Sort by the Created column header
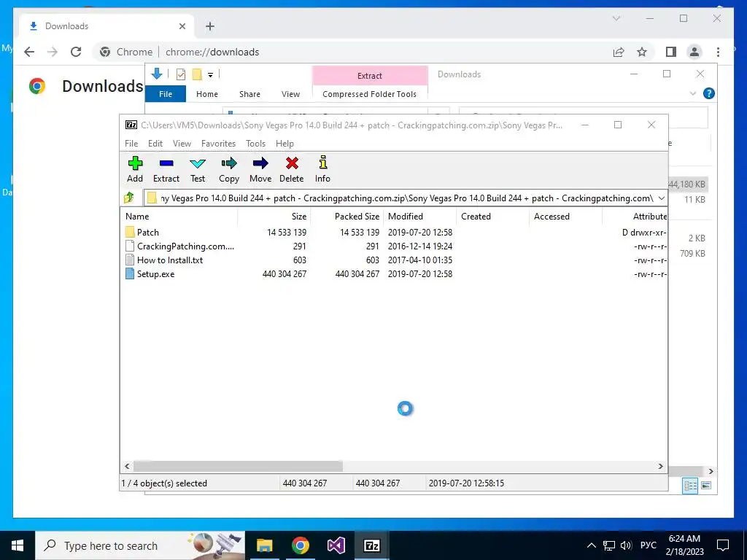This screenshot has height=560, width=747. (492, 216)
